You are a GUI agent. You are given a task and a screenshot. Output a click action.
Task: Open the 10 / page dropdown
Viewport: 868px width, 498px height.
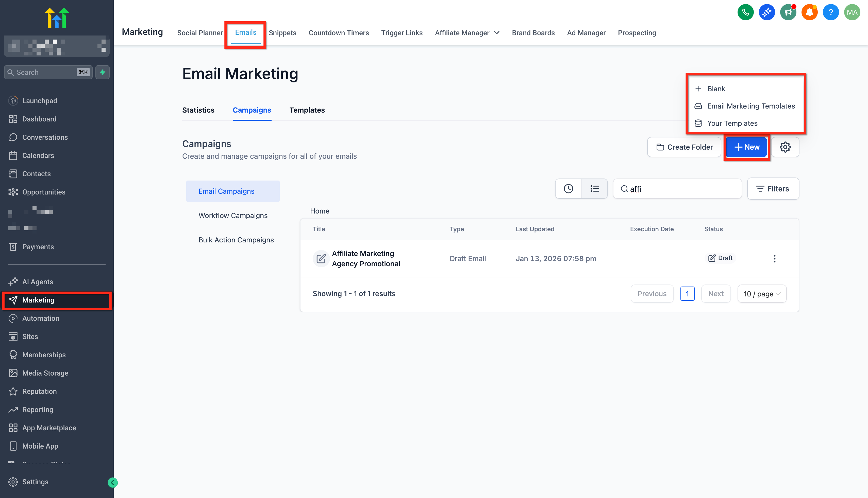click(x=762, y=294)
